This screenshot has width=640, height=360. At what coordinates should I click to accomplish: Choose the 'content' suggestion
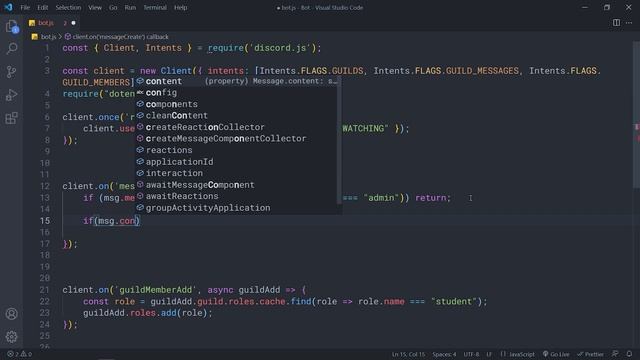pos(238,81)
